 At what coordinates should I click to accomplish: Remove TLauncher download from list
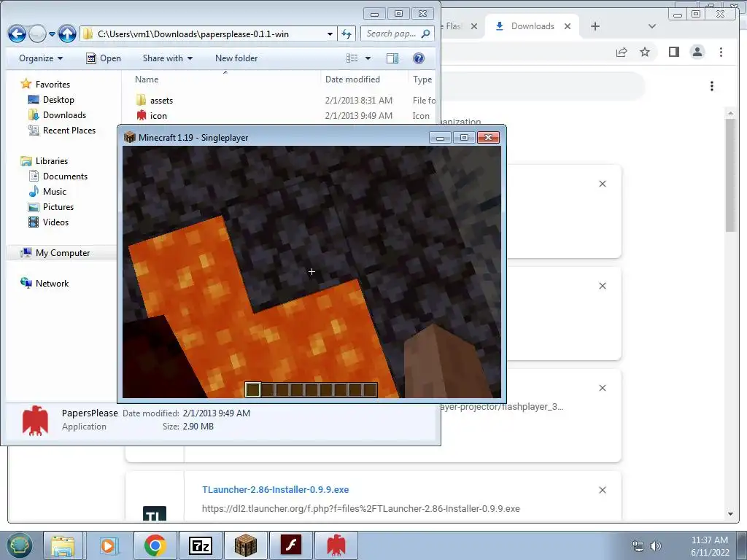602,490
